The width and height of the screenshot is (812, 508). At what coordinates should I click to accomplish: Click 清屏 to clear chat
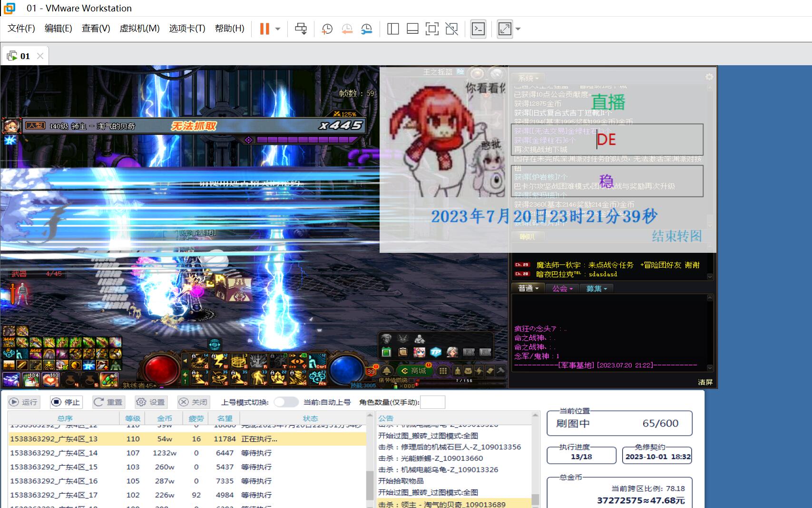point(705,382)
